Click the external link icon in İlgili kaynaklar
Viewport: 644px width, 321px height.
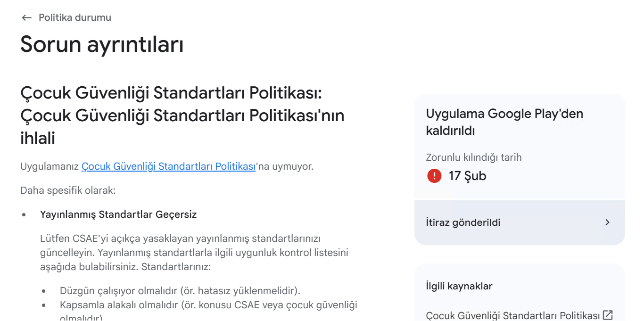(x=608, y=315)
